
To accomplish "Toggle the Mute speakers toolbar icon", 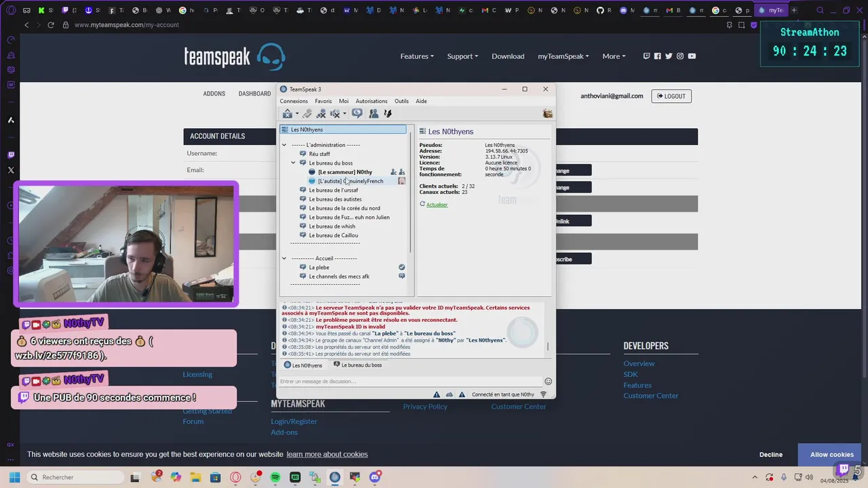I will (334, 114).
